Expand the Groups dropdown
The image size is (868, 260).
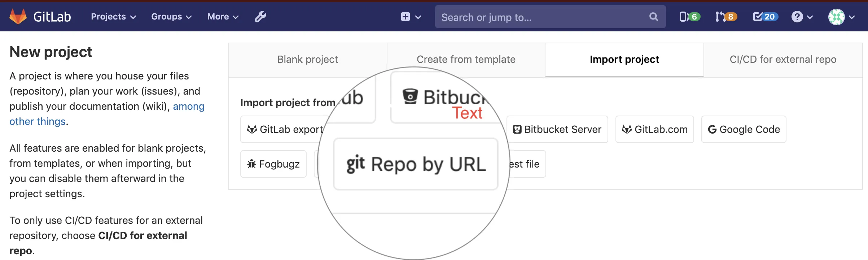171,17
